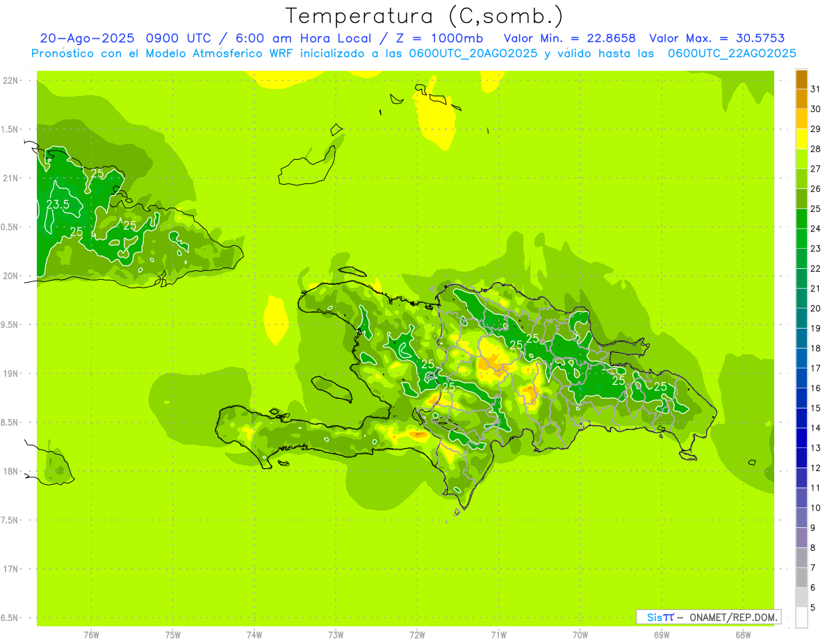Viewport: 834px width, 644px height.
Task: Click the '20' colorbar label
Action: (816, 308)
